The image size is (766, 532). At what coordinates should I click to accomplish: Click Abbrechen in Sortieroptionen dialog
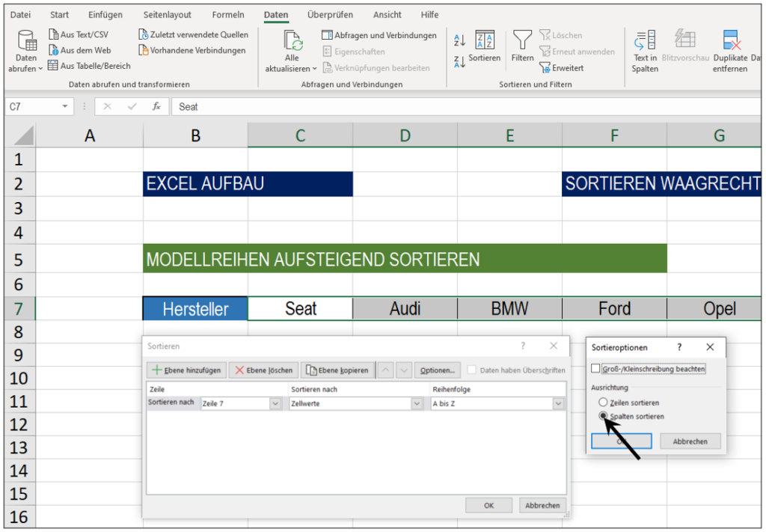pos(690,441)
